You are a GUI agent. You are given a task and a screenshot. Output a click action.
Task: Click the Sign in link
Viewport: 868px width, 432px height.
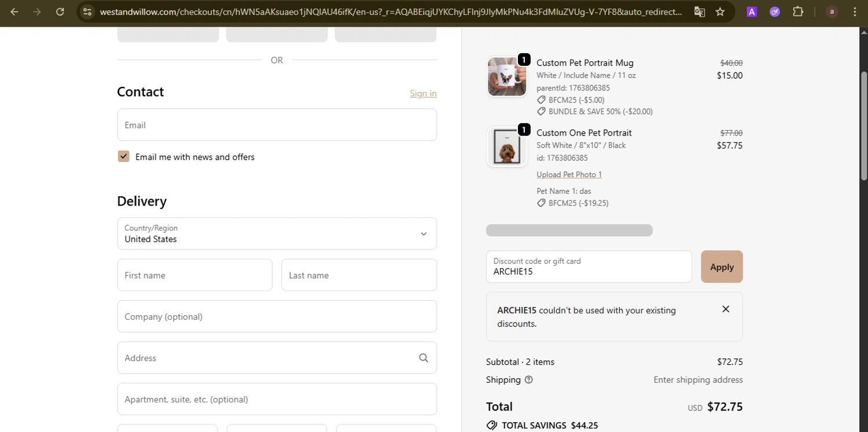[x=423, y=93]
